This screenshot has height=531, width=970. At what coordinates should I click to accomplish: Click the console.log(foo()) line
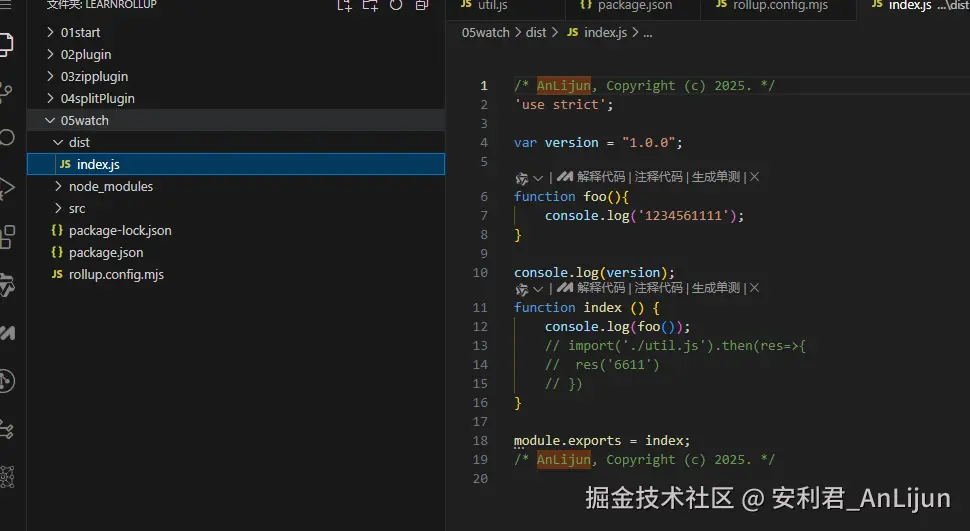617,327
